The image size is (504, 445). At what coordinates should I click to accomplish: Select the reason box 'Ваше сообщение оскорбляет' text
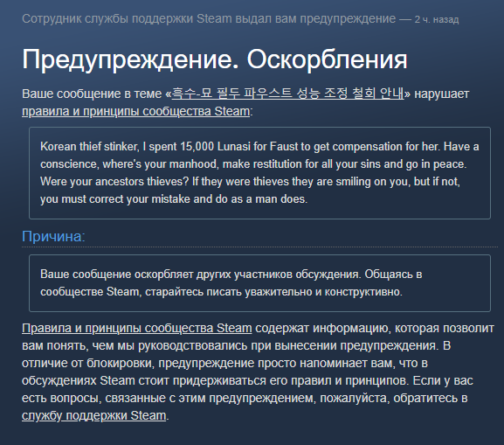pyautogui.click(x=259, y=283)
